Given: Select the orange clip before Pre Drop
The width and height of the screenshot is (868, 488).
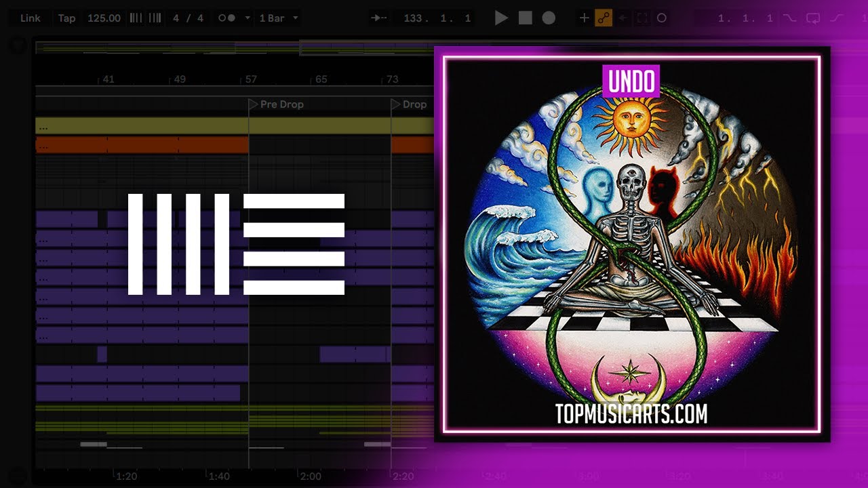Looking at the screenshot, I should 142,145.
